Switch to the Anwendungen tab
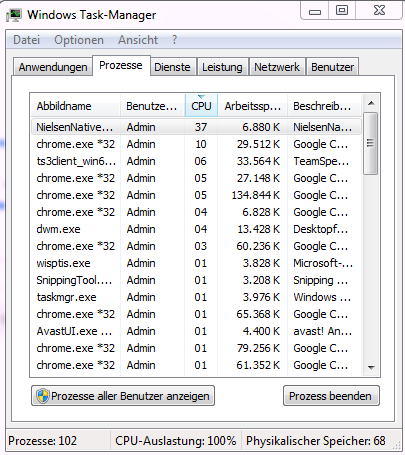 53,67
